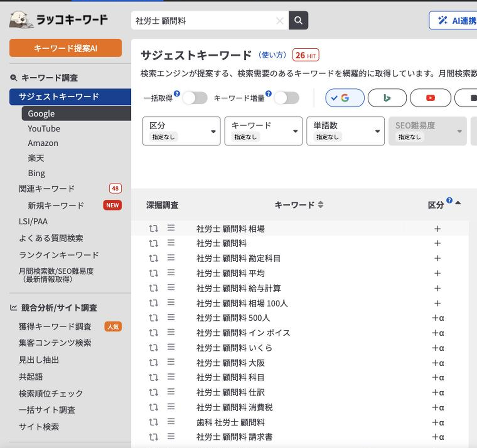Image resolution: width=477 pixels, height=448 pixels.
Task: Click re-search icon for 社労士 顧問料 平均
Action: coord(153,273)
